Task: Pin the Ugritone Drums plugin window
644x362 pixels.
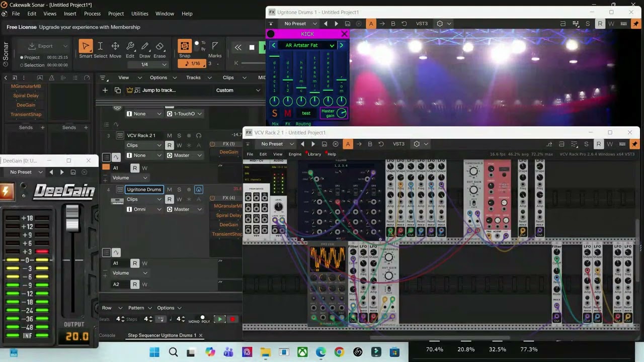Action: (636, 24)
